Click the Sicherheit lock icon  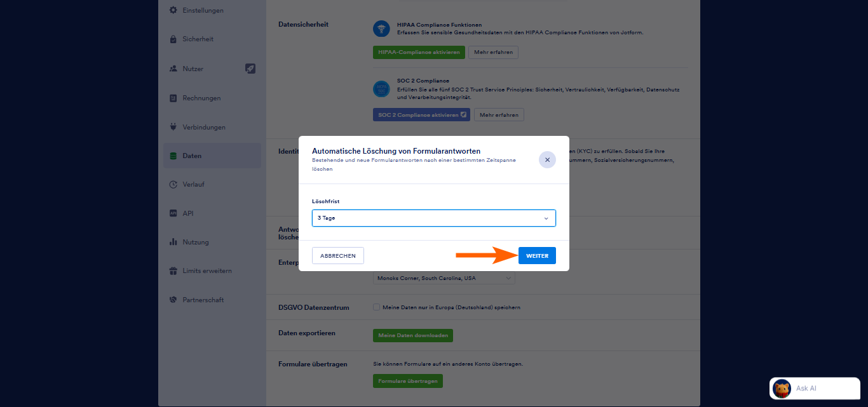click(x=173, y=39)
